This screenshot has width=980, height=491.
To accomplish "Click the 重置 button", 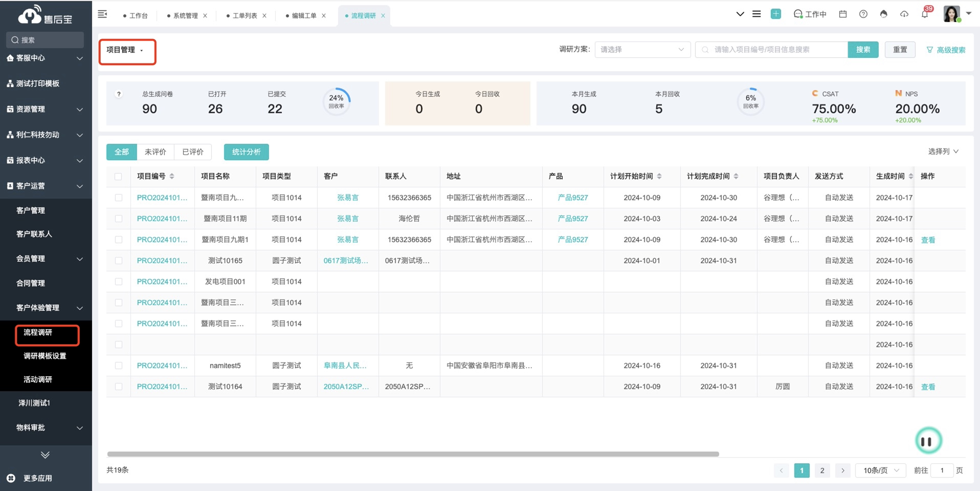I will pyautogui.click(x=900, y=50).
